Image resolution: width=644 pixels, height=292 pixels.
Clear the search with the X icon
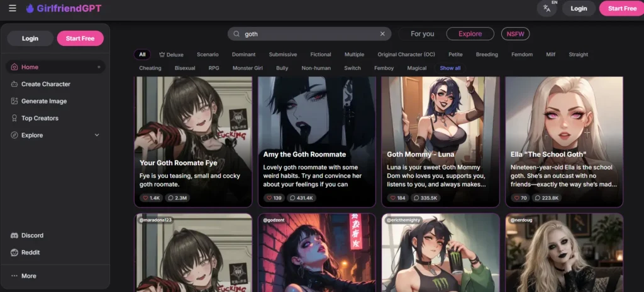coord(382,34)
